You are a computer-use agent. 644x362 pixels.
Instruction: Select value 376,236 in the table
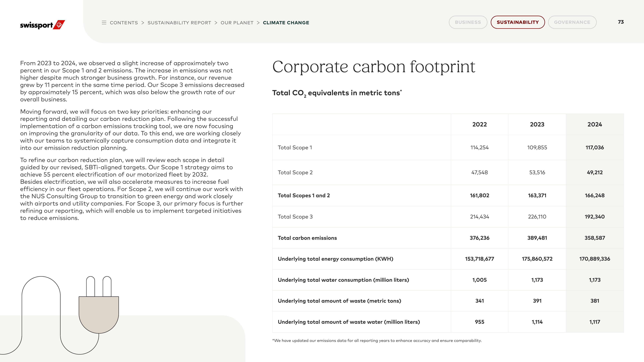coord(479,238)
